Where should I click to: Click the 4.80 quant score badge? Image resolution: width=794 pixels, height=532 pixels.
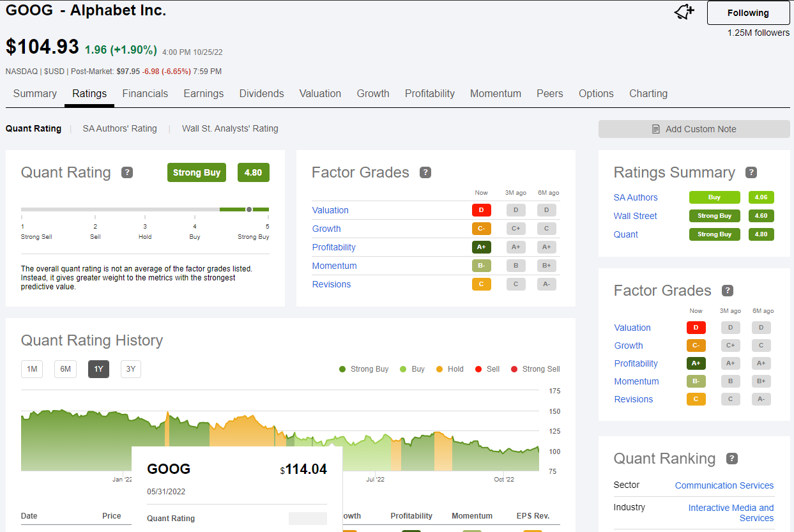pyautogui.click(x=253, y=172)
